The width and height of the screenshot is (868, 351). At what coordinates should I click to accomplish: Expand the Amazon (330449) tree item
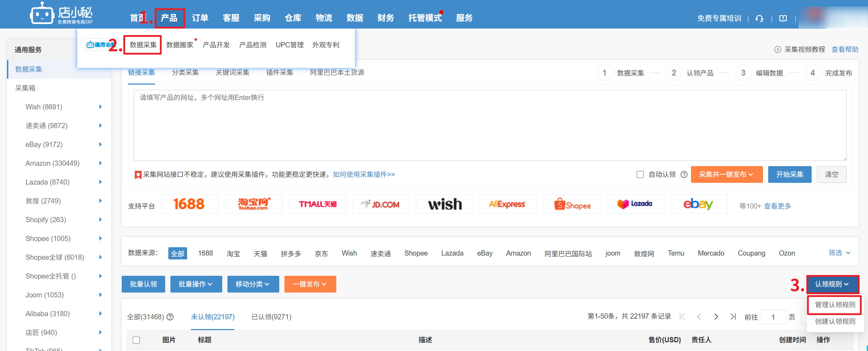(100, 163)
